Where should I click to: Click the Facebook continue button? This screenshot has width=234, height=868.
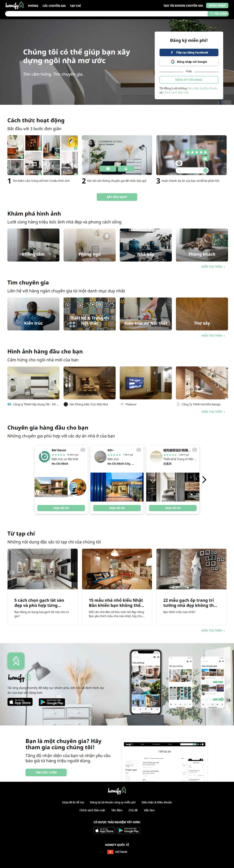pos(189,53)
